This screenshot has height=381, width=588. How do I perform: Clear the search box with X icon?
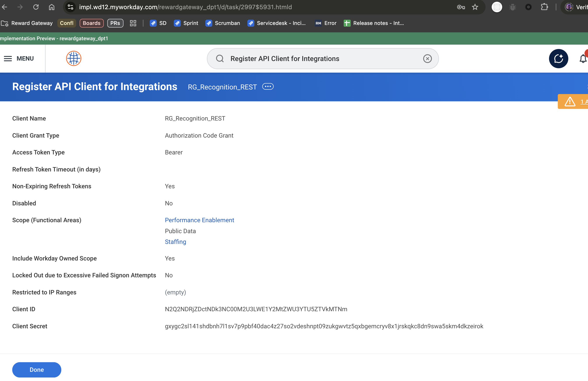tap(427, 59)
